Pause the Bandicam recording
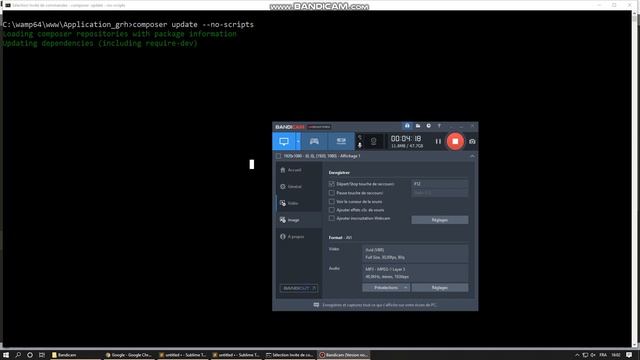640x360 pixels. coord(438,141)
